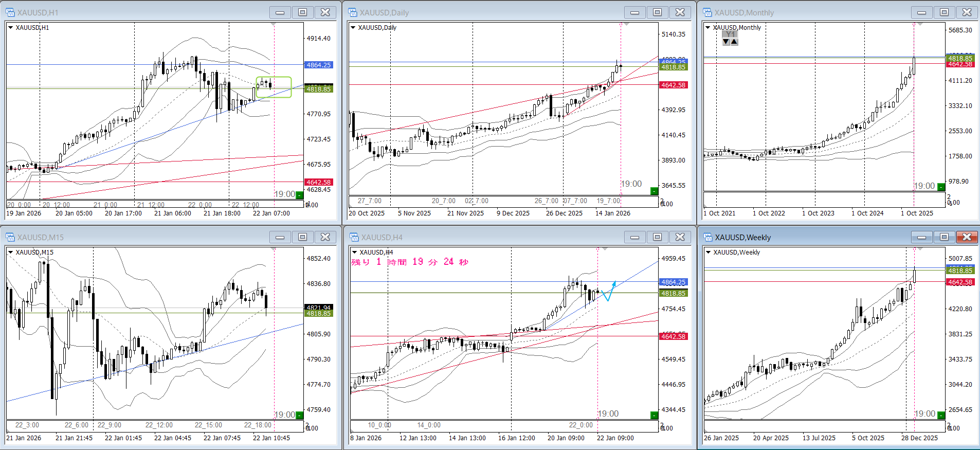Toggle the green minus square on H4 chart
Image resolution: width=980 pixels, height=450 pixels.
coord(654,415)
